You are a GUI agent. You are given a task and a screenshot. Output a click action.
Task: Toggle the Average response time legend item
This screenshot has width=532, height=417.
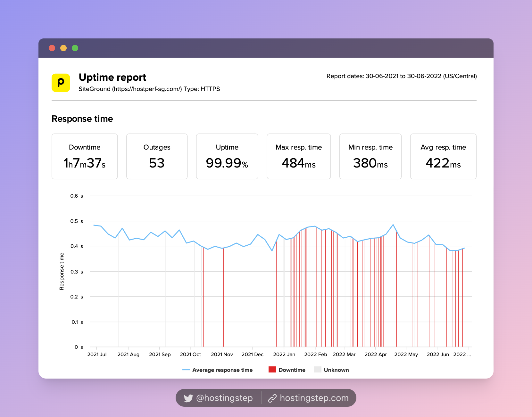click(x=218, y=370)
